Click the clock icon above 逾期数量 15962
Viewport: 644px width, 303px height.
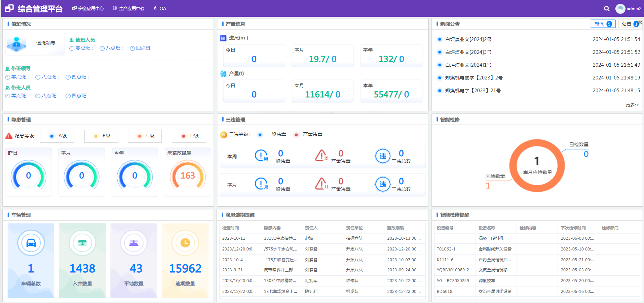185,243
